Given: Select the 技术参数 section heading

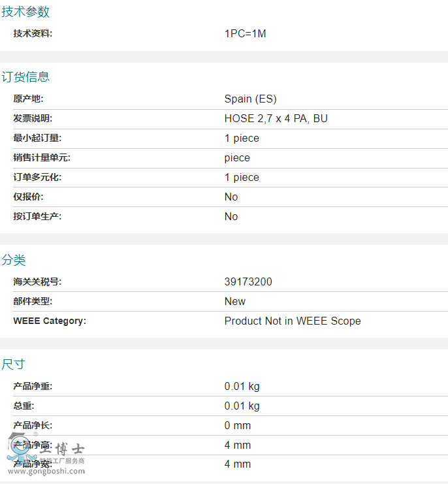Looking at the screenshot, I should click(25, 12).
